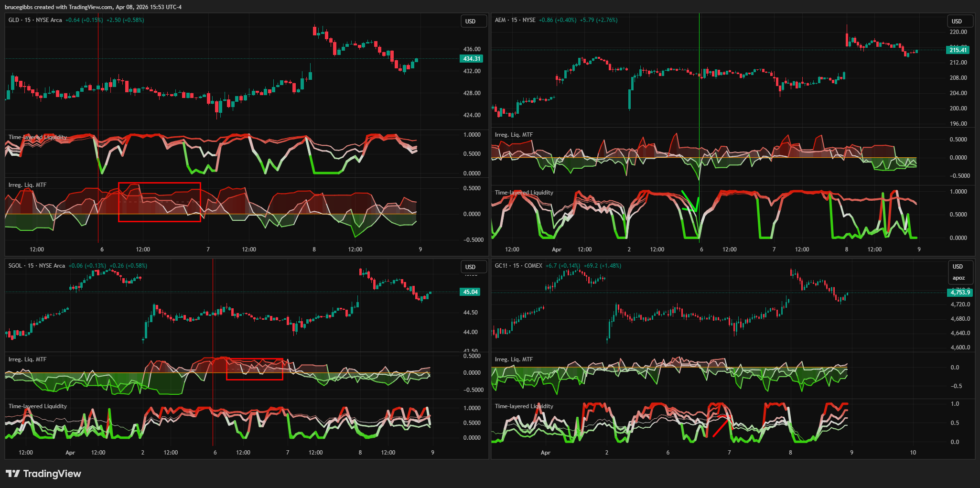This screenshot has width=980, height=488.
Task: Click Time-layered Liquidity label in GLD chart
Action: coord(37,137)
